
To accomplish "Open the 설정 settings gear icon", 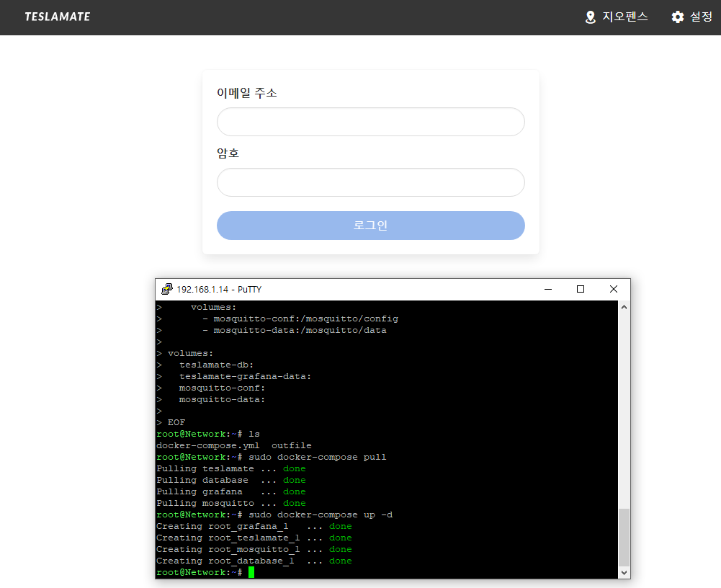I will point(677,17).
